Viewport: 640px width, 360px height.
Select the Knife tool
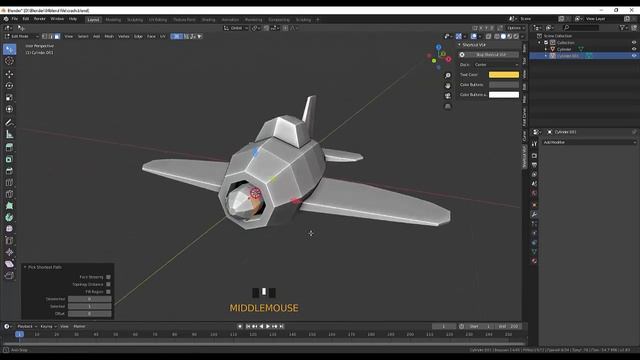click(x=9, y=194)
